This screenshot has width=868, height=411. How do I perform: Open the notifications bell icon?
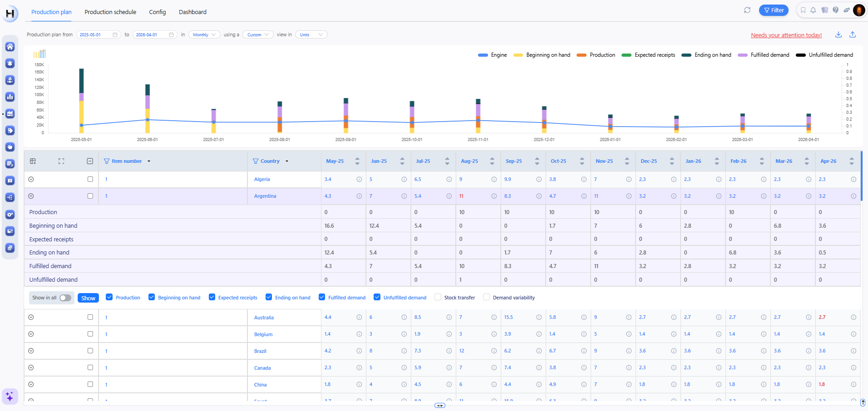(813, 10)
